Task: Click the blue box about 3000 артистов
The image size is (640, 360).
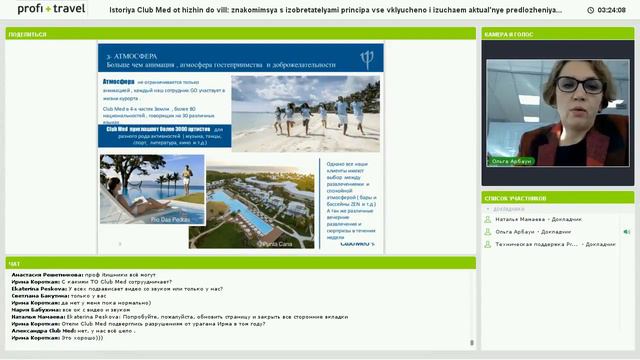Action: pos(164,136)
